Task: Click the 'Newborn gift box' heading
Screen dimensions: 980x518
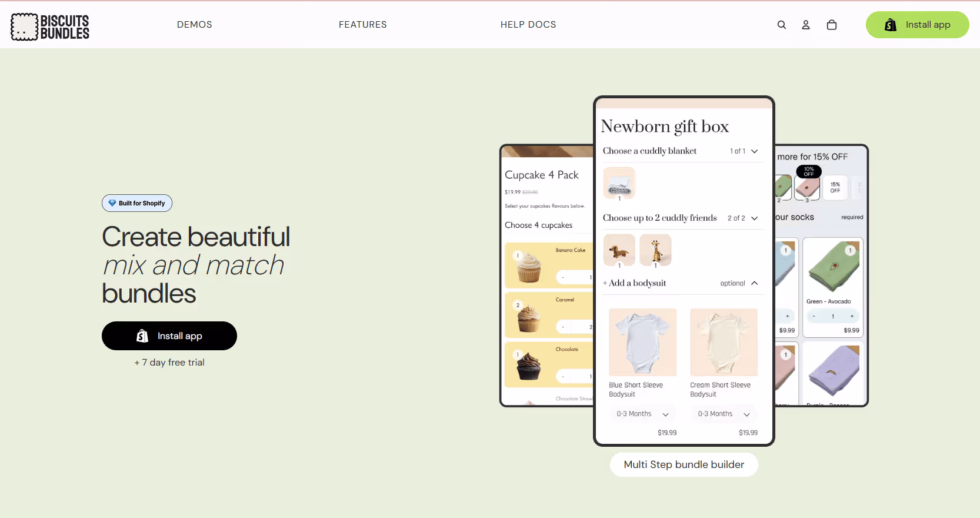Action: point(665,127)
